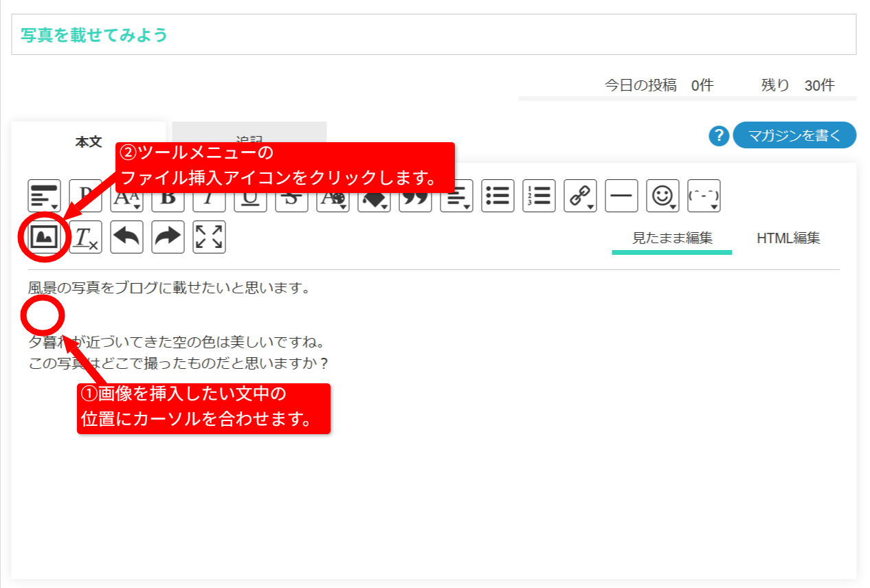The height and width of the screenshot is (588, 870).
Task: Insert a numbered list
Action: coord(539,196)
